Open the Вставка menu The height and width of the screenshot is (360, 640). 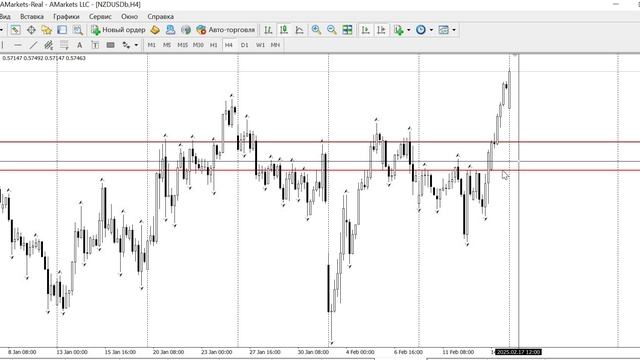32,17
